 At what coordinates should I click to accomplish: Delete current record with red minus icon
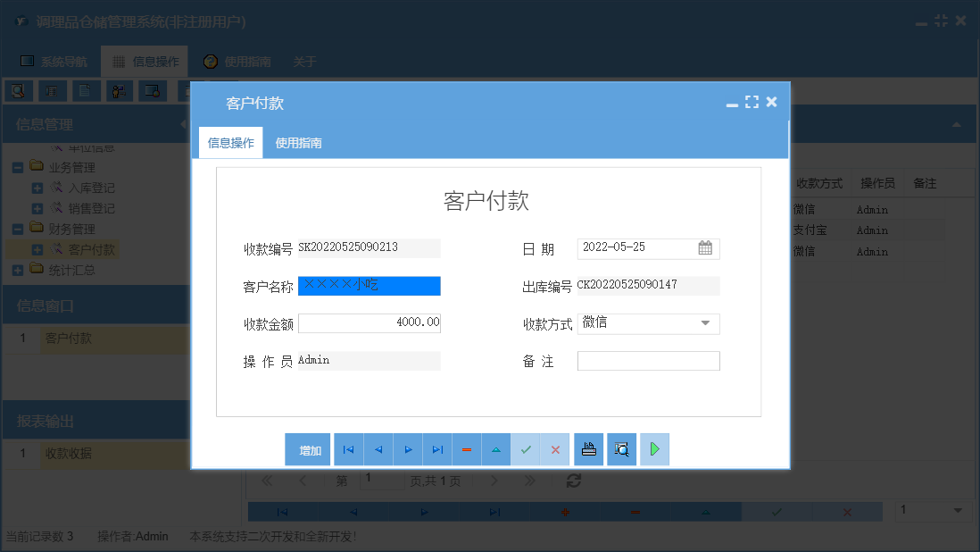466,449
